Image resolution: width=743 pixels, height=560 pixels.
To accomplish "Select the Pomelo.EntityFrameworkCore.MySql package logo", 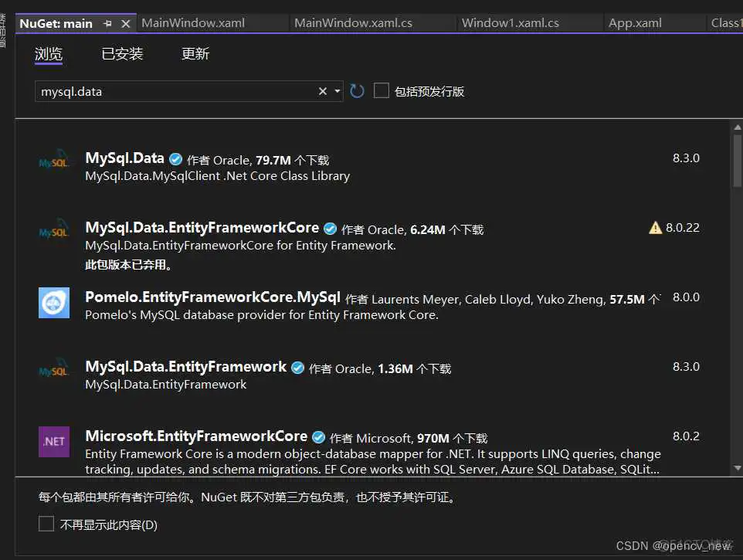I will click(53, 302).
